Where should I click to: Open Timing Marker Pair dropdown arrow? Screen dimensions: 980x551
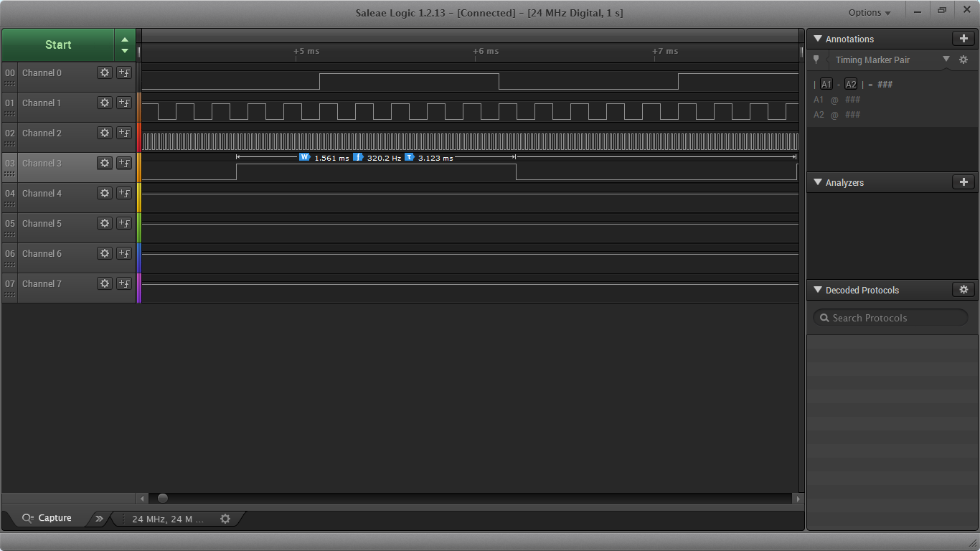pyautogui.click(x=946, y=60)
